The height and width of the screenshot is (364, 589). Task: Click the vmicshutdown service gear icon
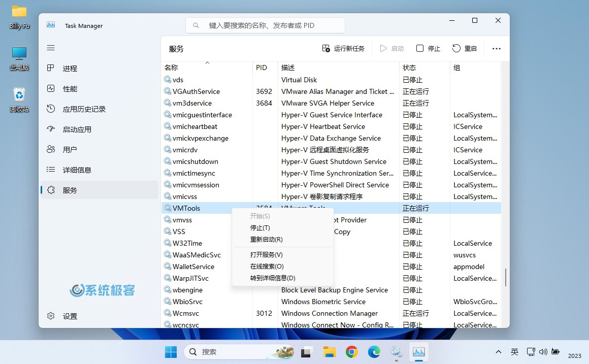coord(168,161)
